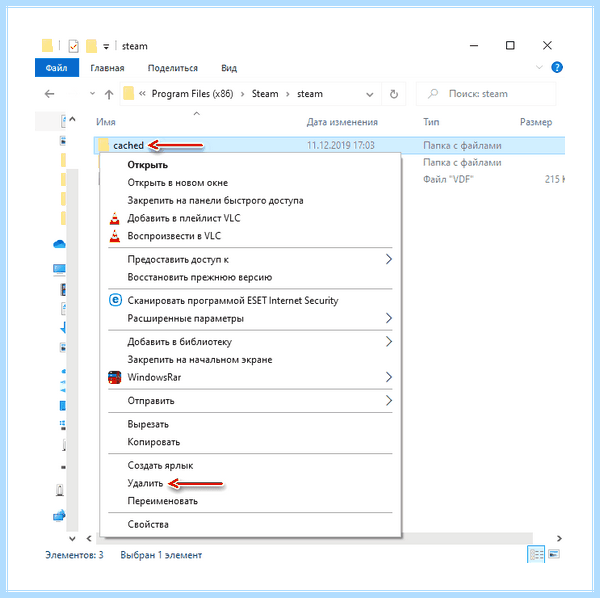Click the date 11.12.2019 17:03

(341, 145)
